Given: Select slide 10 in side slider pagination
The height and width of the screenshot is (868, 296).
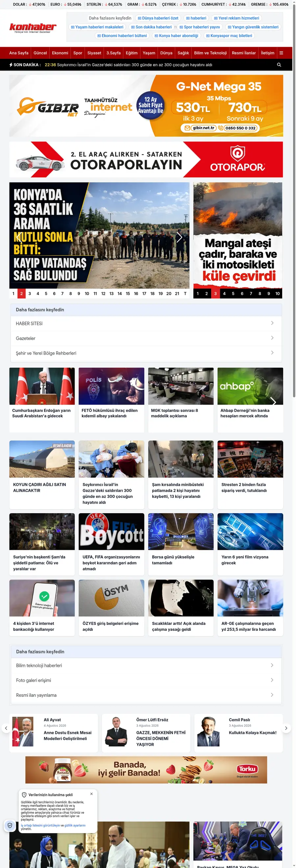Looking at the screenshot, I should (278, 294).
